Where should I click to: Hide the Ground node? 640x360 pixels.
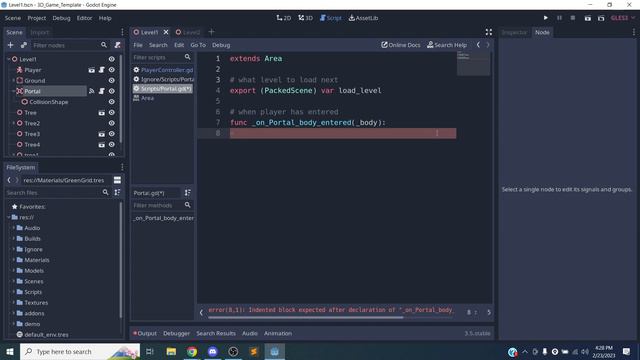click(111, 80)
